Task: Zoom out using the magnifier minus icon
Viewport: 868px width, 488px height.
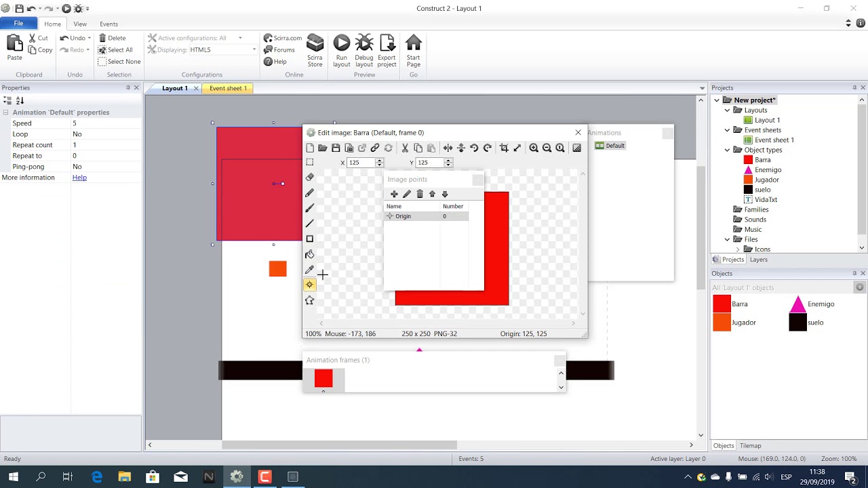Action: click(547, 148)
